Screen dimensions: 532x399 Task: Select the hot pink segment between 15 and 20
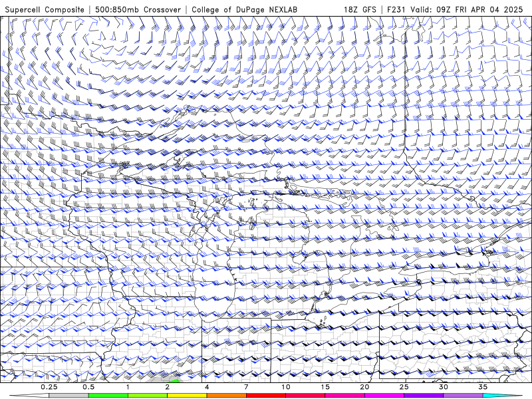click(344, 396)
